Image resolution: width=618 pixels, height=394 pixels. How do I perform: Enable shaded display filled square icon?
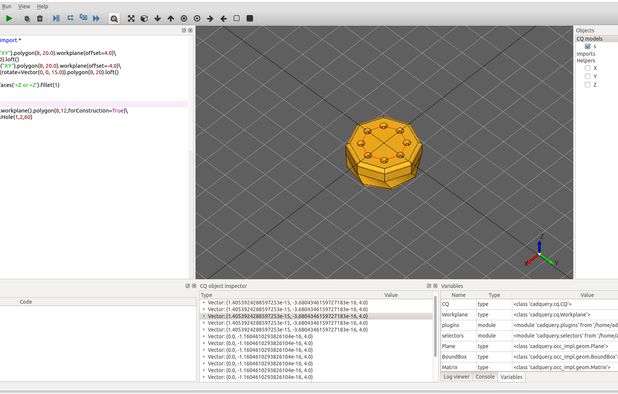[250, 18]
